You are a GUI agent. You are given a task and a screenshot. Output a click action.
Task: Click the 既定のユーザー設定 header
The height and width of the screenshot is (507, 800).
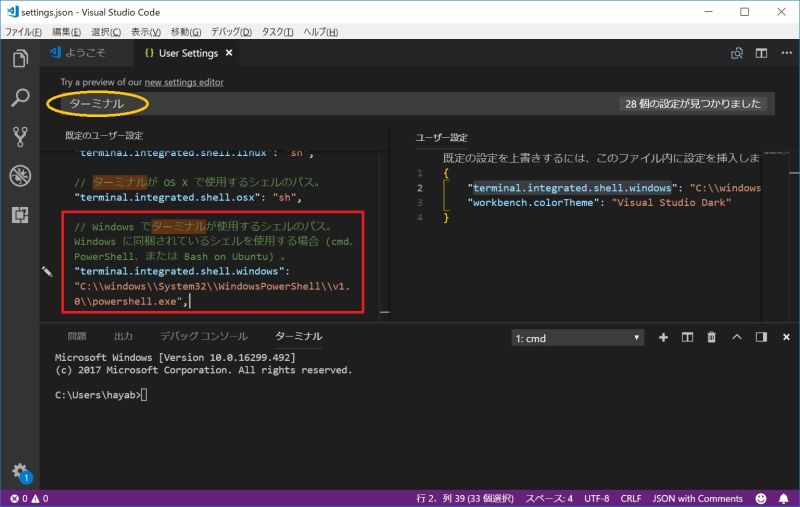coord(104,136)
